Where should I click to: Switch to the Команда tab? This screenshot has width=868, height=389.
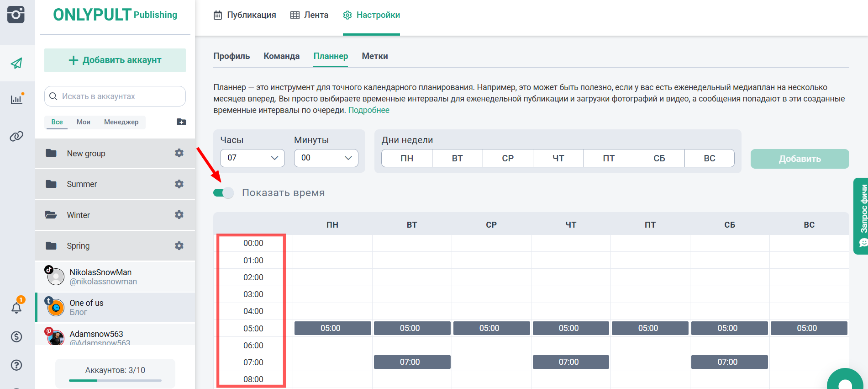(281, 56)
